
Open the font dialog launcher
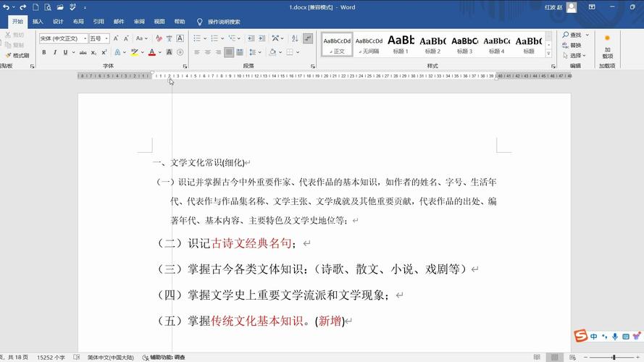(x=185, y=66)
